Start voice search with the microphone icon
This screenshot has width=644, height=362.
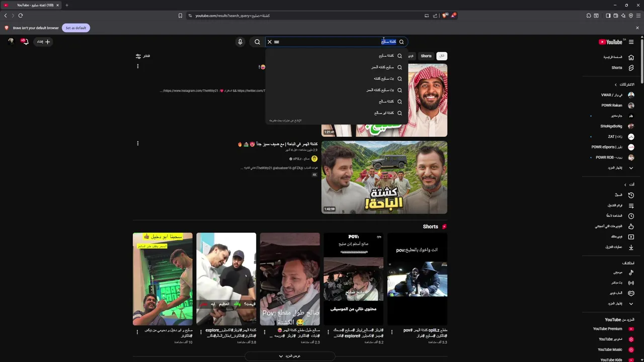(x=240, y=42)
